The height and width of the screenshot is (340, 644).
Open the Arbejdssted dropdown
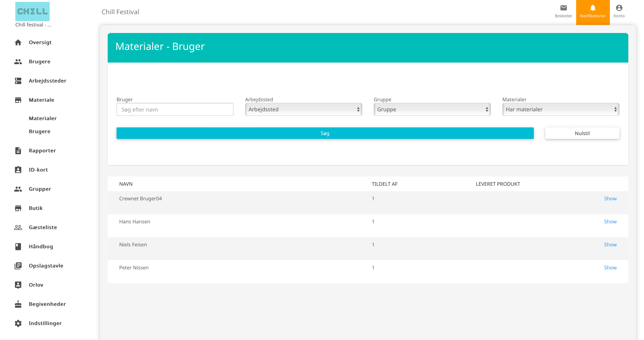pos(303,109)
